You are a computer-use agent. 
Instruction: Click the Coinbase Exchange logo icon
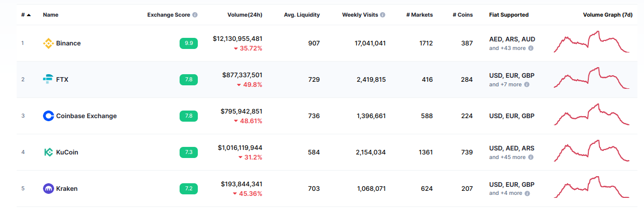point(48,116)
